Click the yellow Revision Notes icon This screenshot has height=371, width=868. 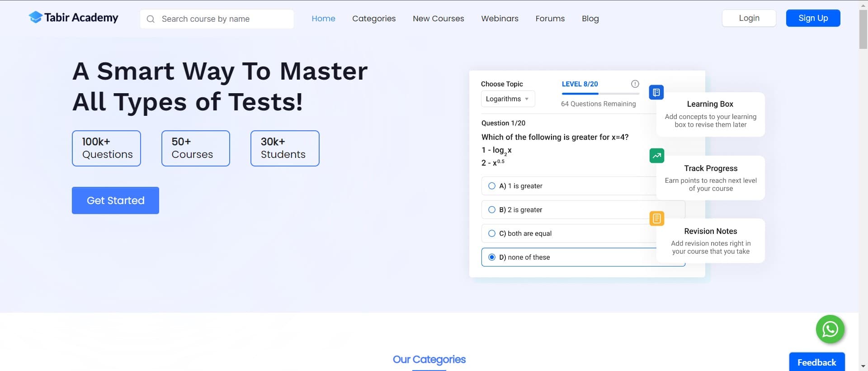point(656,219)
